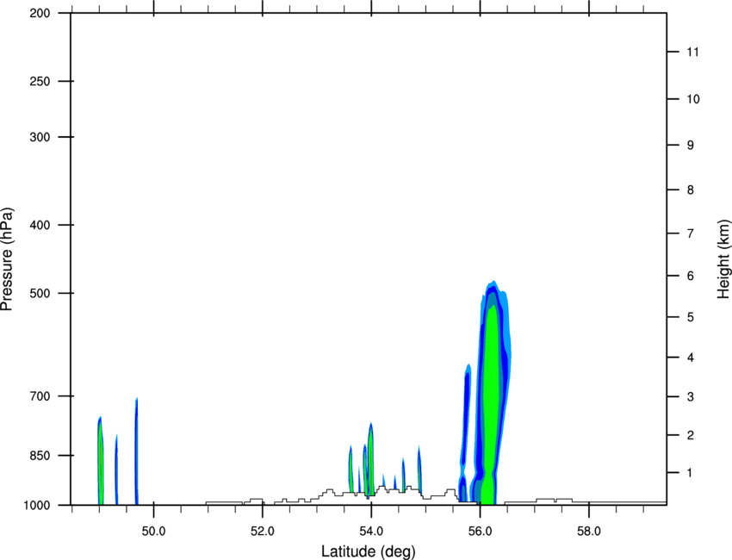Click the green-cored plume at latitude 49.0
Viewport: 732px width, 560px height.
100,460
